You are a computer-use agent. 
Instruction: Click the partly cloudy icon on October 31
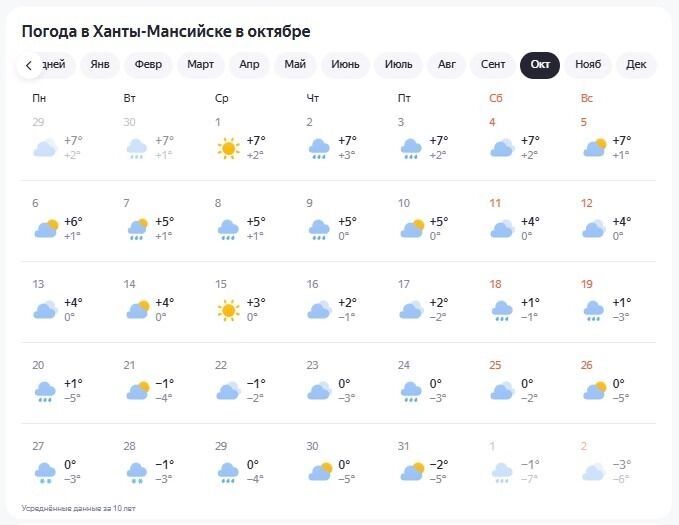click(x=412, y=472)
